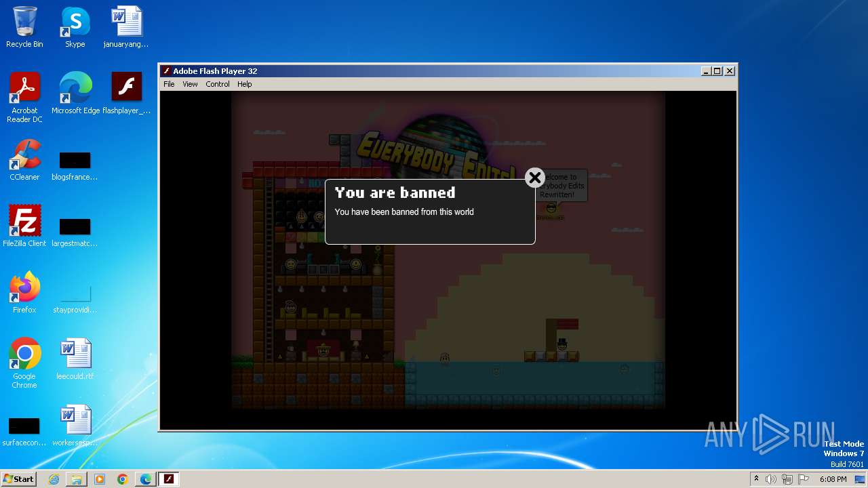Select the largestmatc desktop file
The image size is (868, 488).
(75, 232)
